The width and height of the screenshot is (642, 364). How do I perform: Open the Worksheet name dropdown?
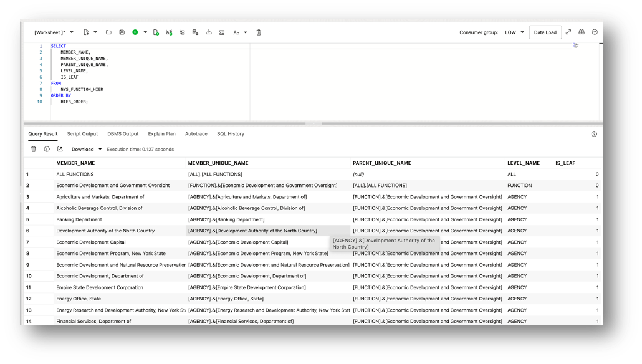pos(72,32)
